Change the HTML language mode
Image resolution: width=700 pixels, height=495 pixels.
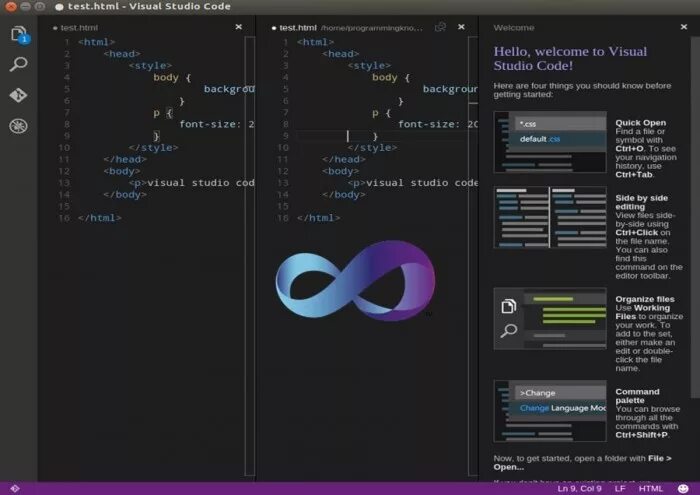[x=650, y=488]
